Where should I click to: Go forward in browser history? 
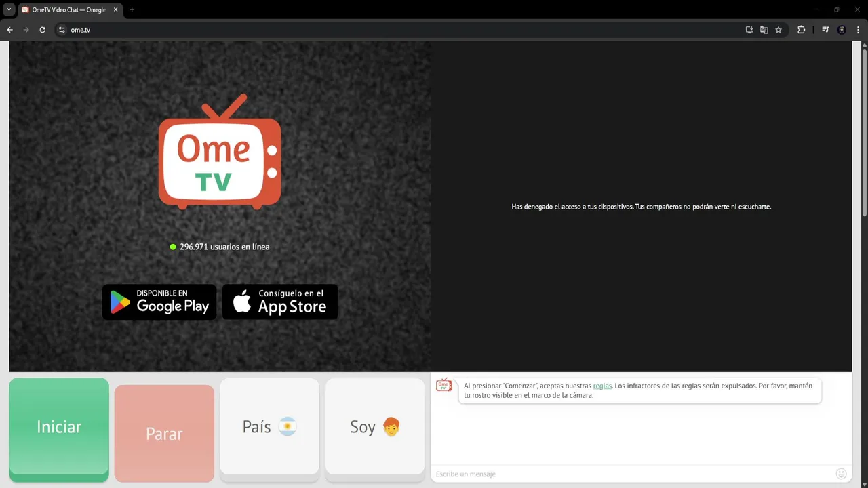26,30
